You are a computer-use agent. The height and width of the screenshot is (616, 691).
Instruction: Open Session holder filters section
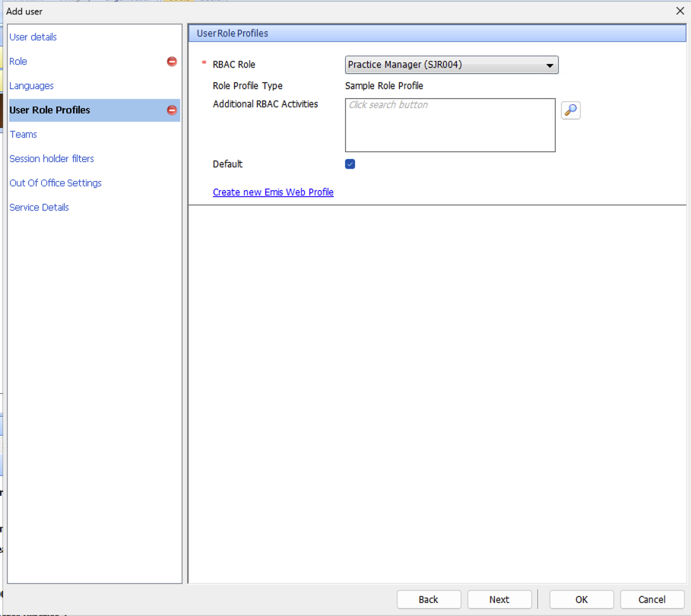pos(52,159)
